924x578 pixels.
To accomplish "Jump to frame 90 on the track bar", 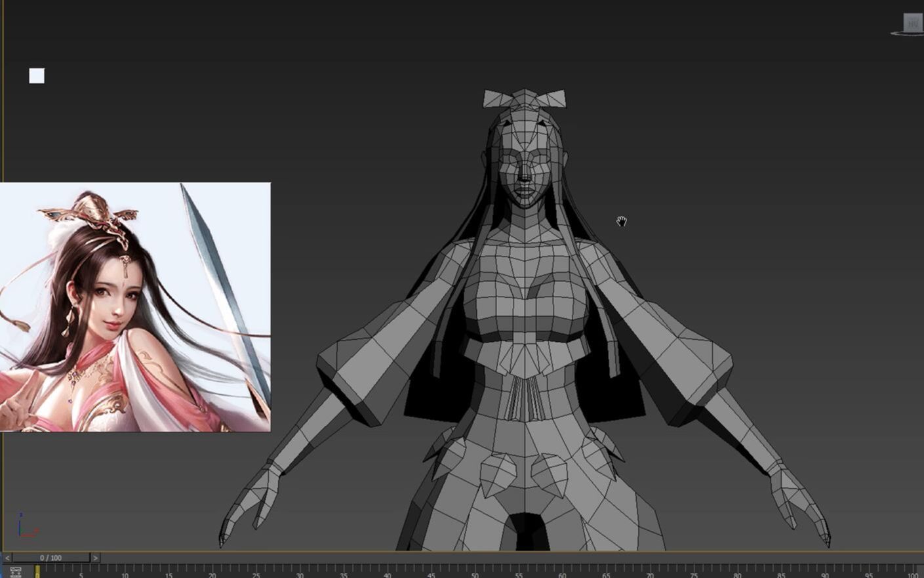I will click(825, 575).
